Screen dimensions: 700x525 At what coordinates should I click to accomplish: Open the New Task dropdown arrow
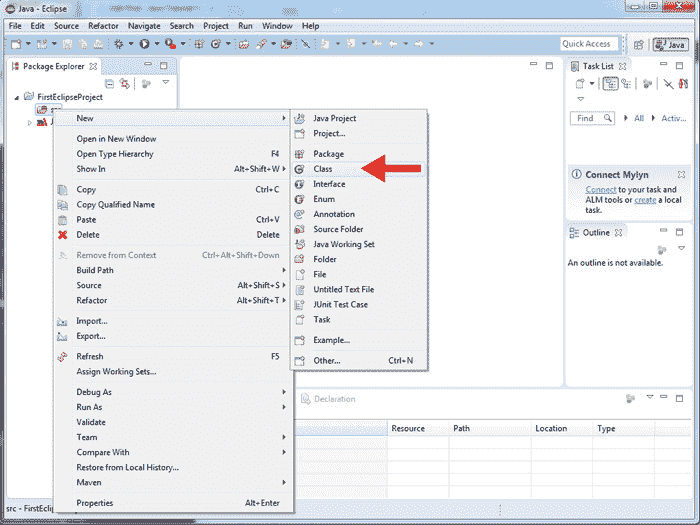(592, 83)
